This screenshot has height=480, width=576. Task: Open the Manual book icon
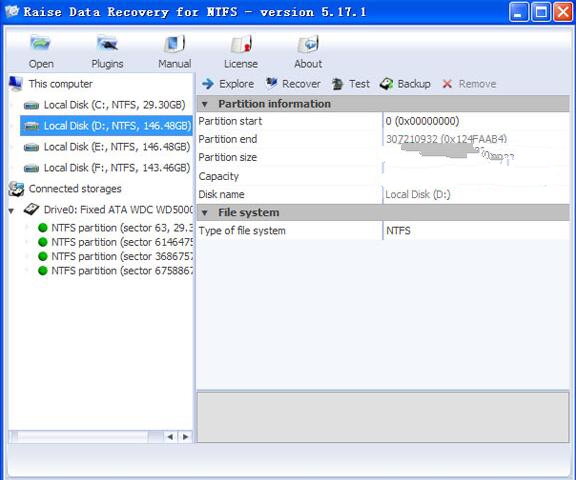(174, 43)
